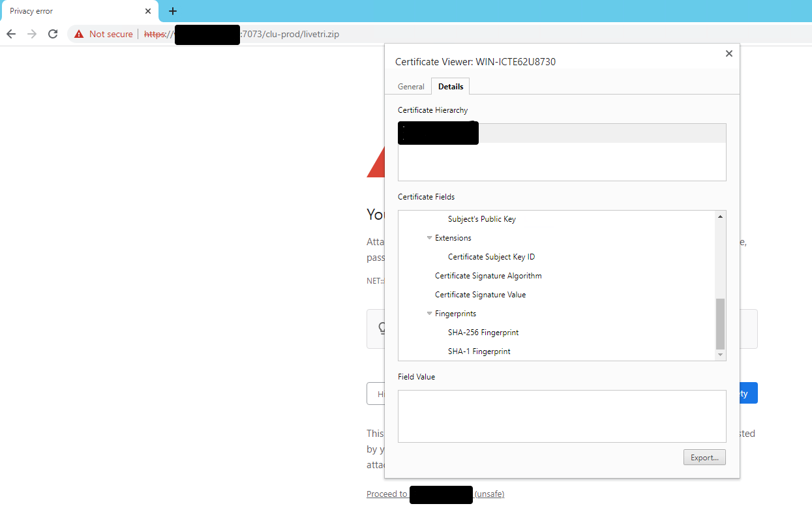
Task: Select the Certificate Subject Key ID field
Action: [491, 256]
